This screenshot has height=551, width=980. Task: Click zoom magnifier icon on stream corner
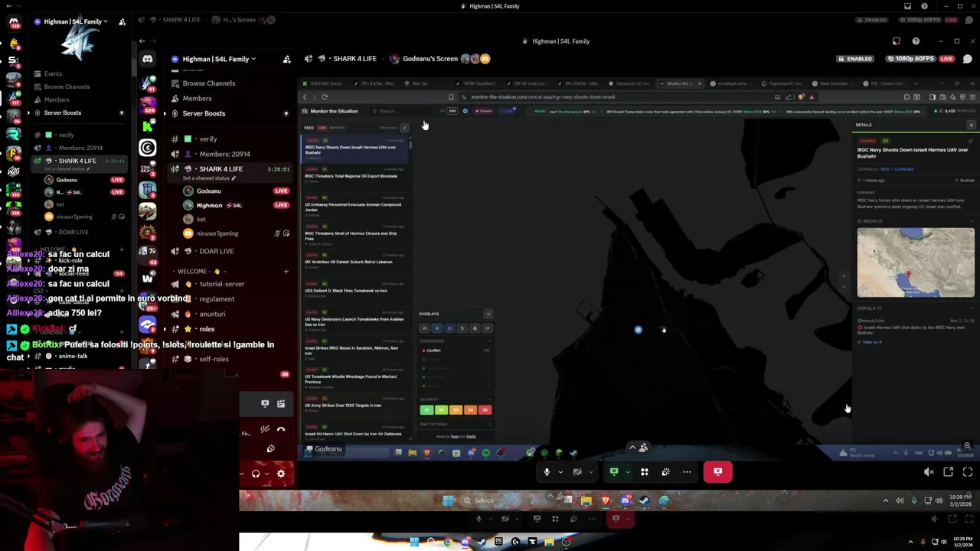pyautogui.click(x=967, y=446)
